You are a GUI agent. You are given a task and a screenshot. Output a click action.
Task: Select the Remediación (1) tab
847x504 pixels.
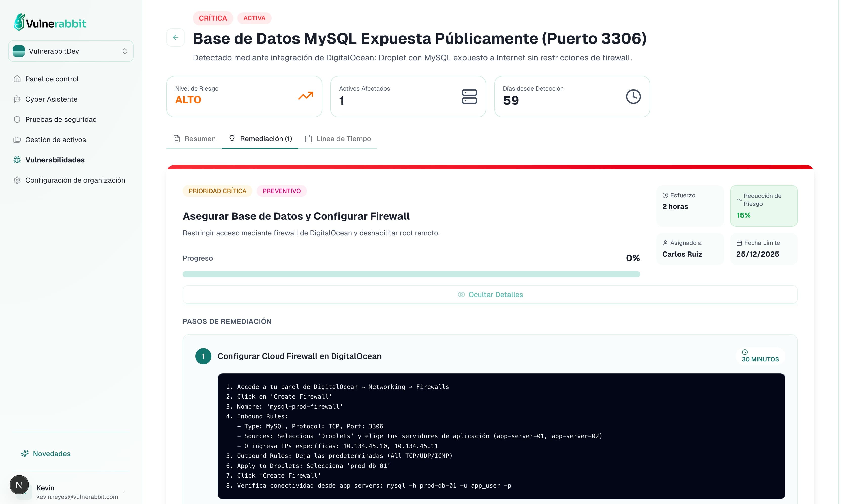[x=260, y=139]
